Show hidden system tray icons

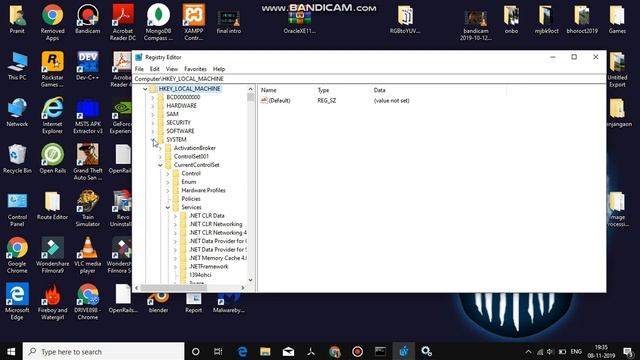coord(528,351)
